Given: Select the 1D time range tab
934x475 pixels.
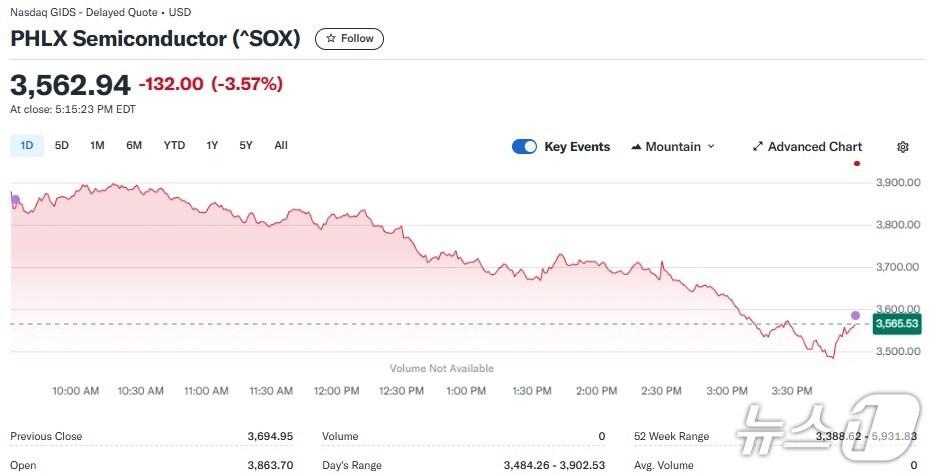Looking at the screenshot, I should [27, 145].
